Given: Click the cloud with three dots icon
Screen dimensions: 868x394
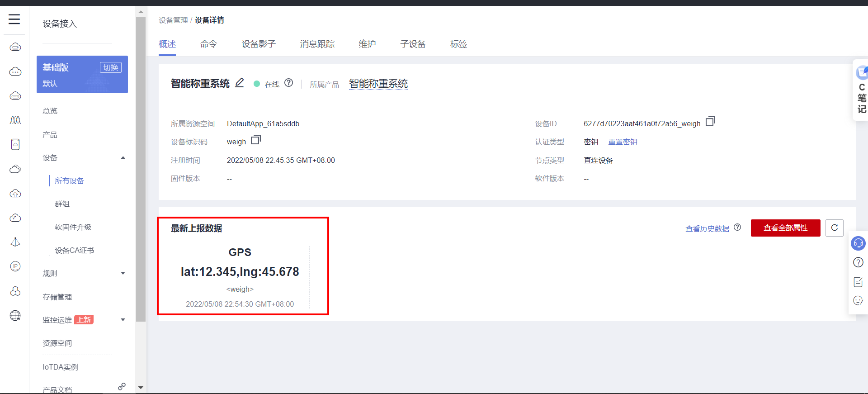Looking at the screenshot, I should 15,71.
